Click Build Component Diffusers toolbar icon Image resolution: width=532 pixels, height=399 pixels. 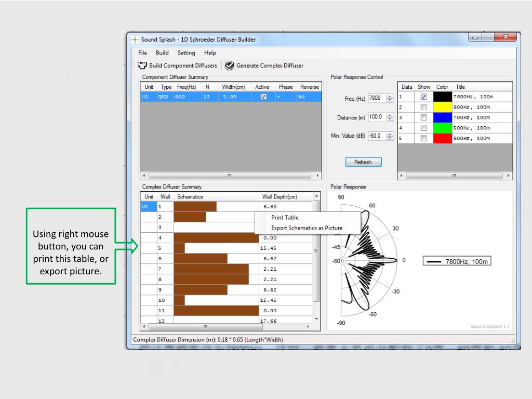click(x=142, y=65)
